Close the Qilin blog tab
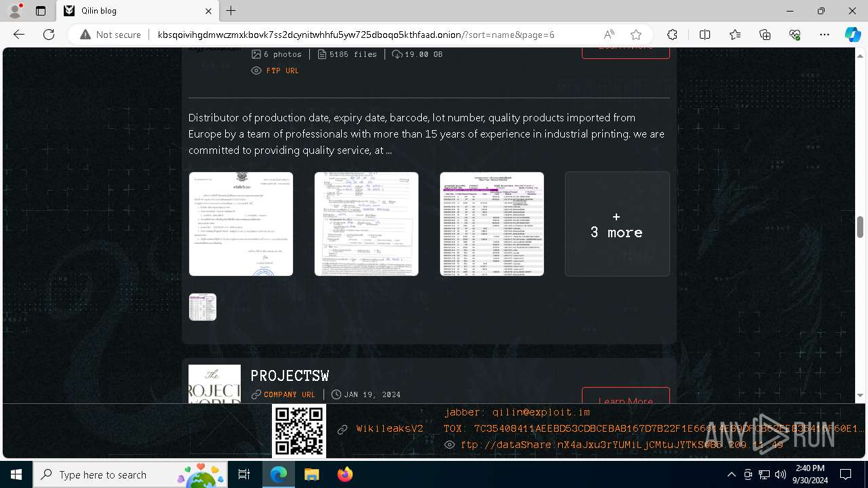This screenshot has height=488, width=868. (x=209, y=11)
